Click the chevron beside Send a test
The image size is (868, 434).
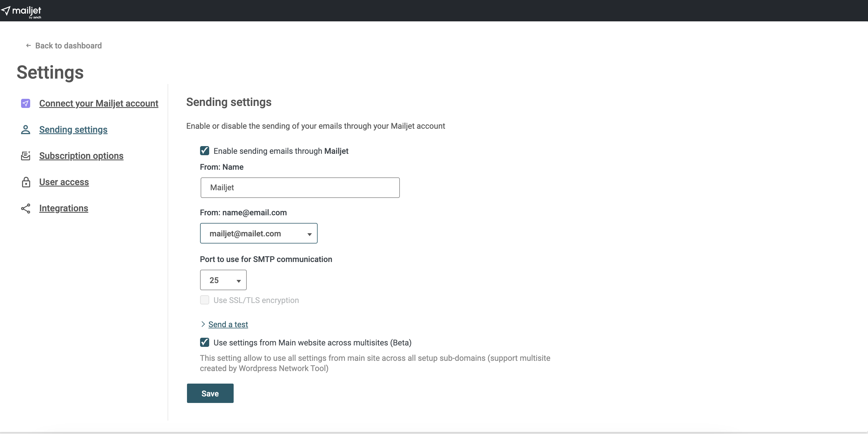point(203,324)
